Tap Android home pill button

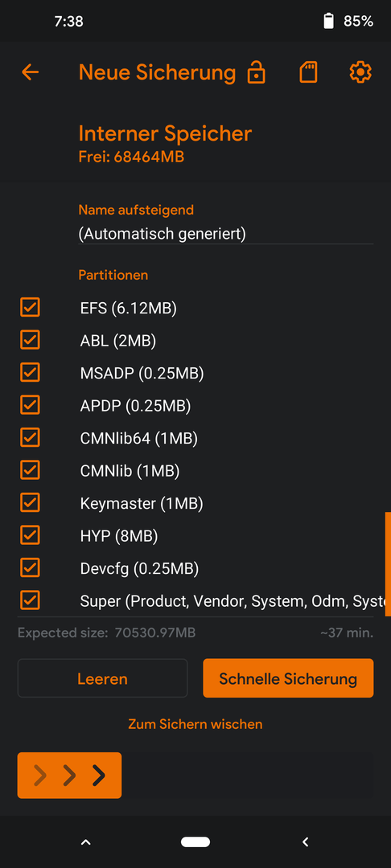coord(195,842)
